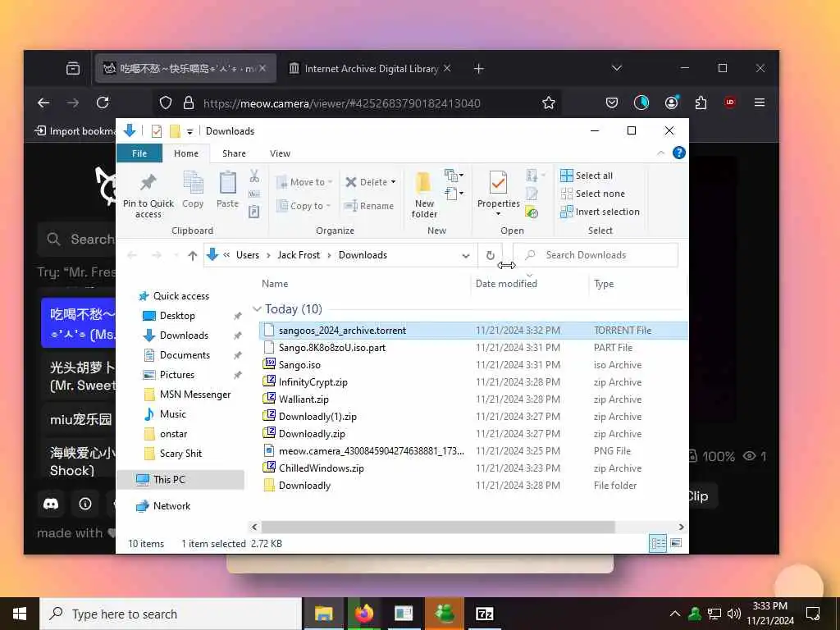Select Desktop in Quick access

pos(177,316)
